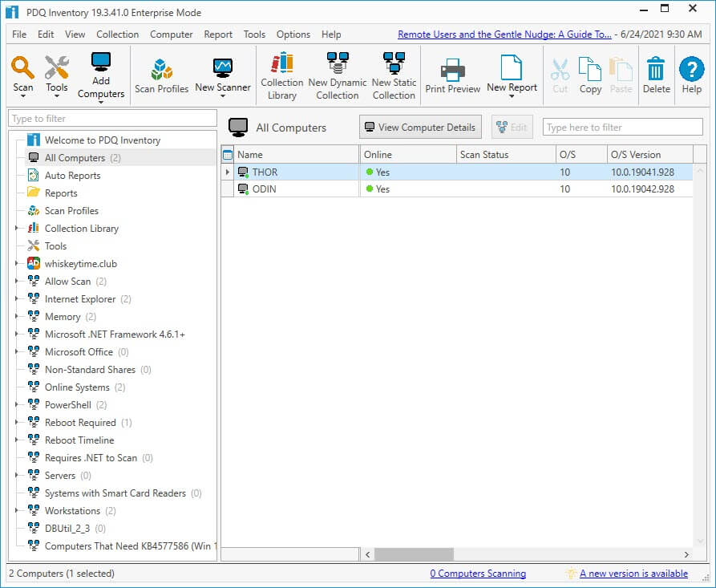Click A new version is available link

633,574
